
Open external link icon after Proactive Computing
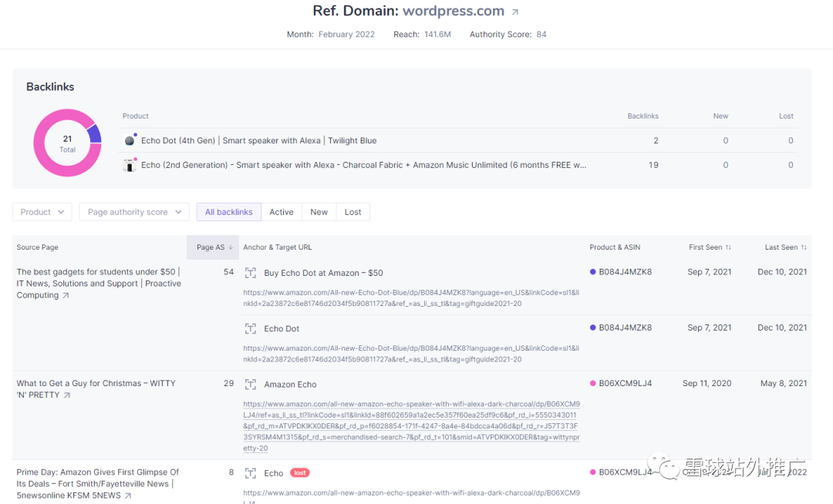tap(66, 296)
